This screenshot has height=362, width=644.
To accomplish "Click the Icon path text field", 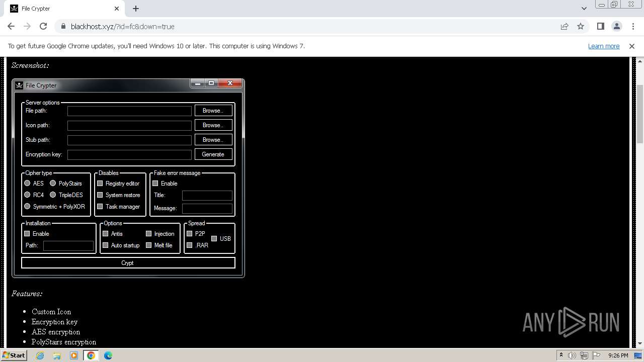I will coord(130,125).
